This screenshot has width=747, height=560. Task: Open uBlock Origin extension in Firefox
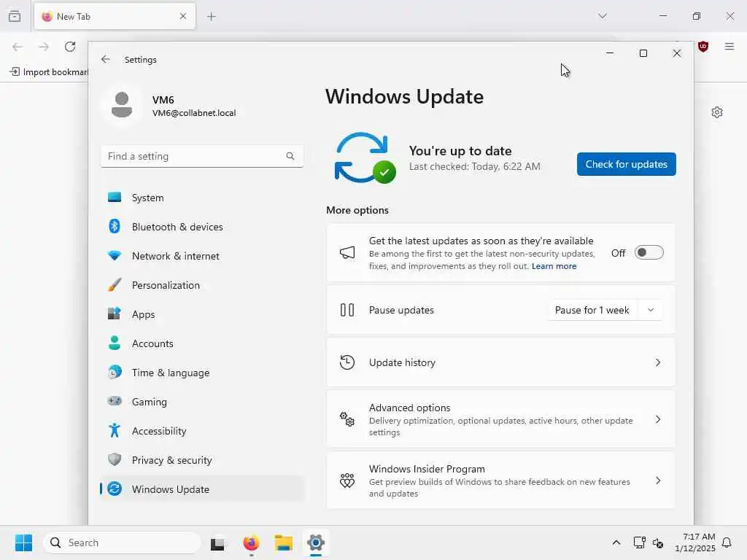coord(703,46)
